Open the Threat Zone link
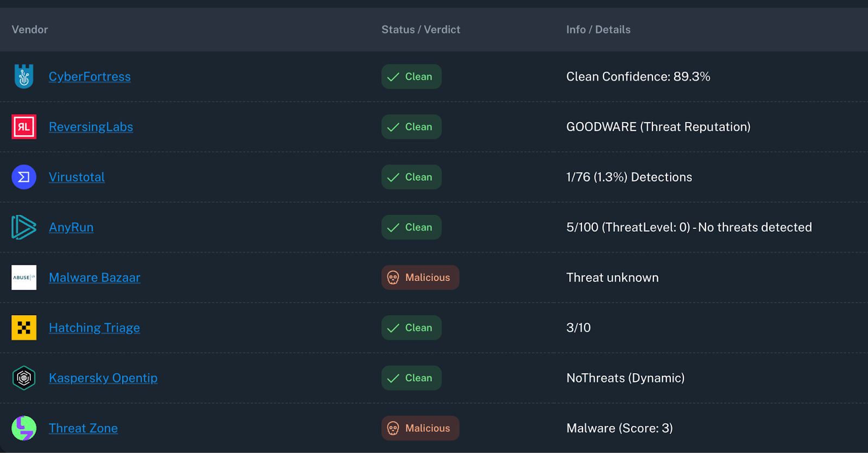The height and width of the screenshot is (453, 868). pyautogui.click(x=83, y=428)
